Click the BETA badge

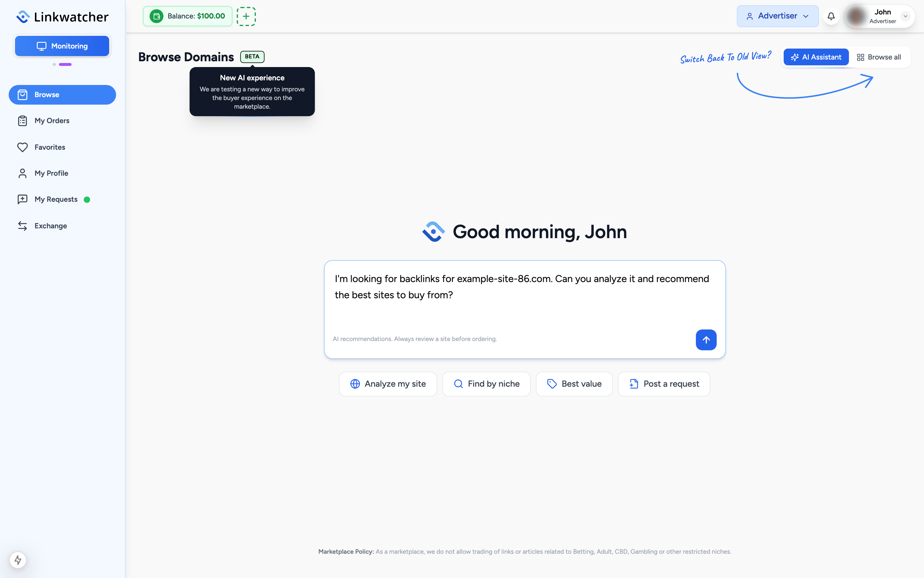[x=252, y=57]
